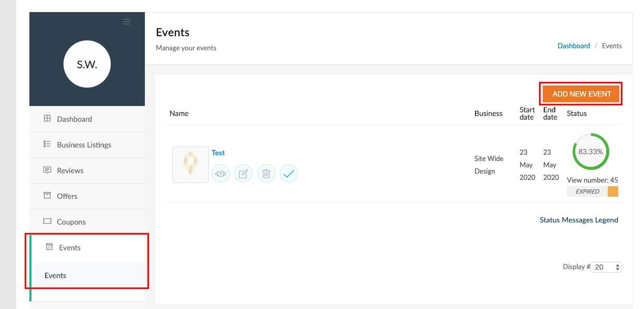This screenshot has width=644, height=309.
Task: Expand the Events section in sidebar
Action: pyautogui.click(x=69, y=248)
